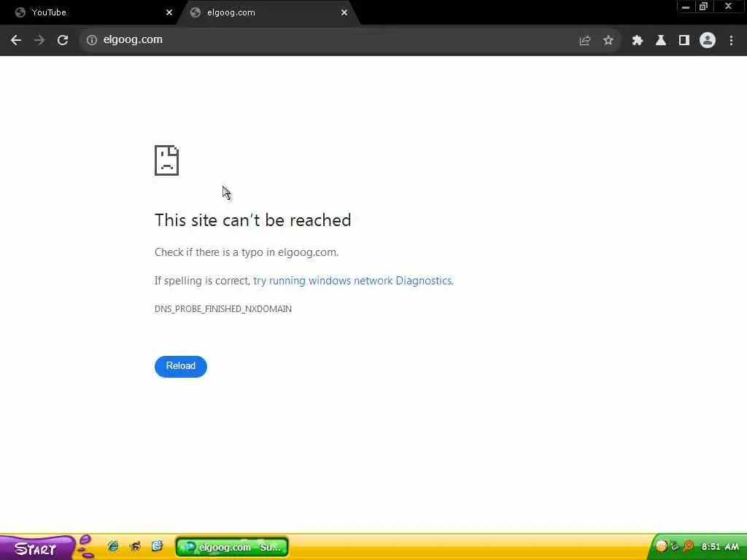Open the Start menu
Image resolution: width=747 pixels, height=560 pixels.
pyautogui.click(x=37, y=548)
